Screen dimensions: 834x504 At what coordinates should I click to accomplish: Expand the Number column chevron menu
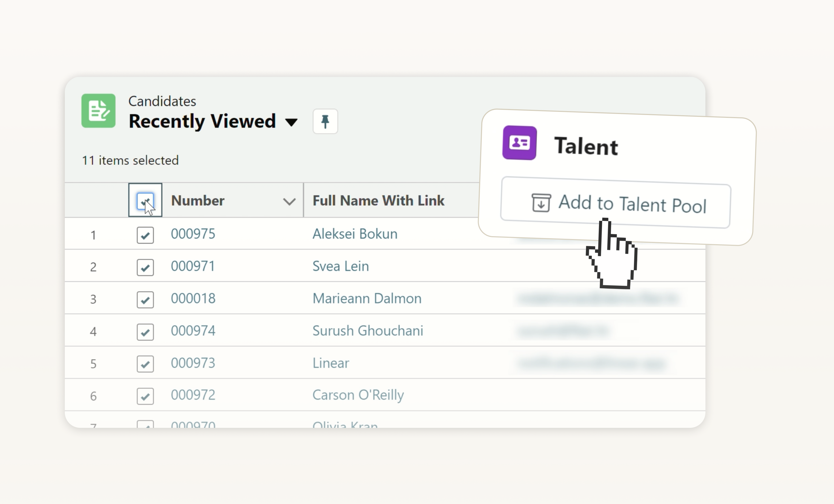(x=289, y=201)
